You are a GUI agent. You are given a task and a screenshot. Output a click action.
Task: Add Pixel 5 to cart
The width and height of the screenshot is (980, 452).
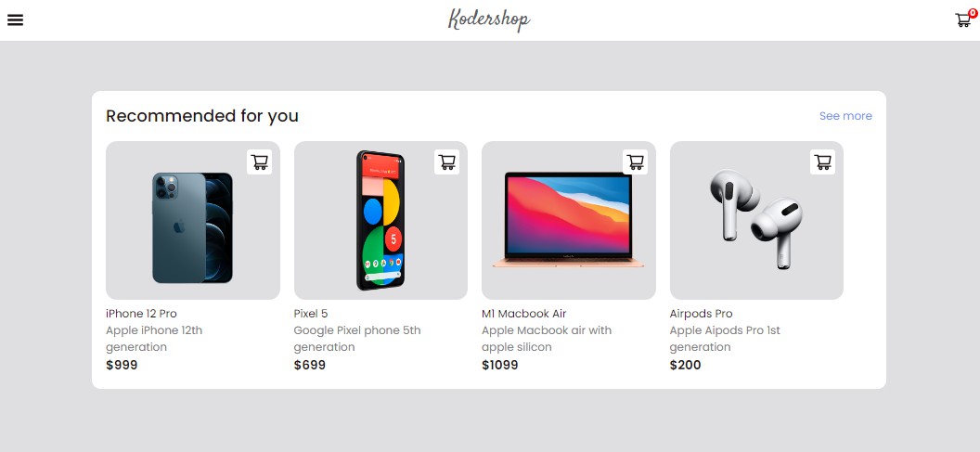click(x=447, y=161)
